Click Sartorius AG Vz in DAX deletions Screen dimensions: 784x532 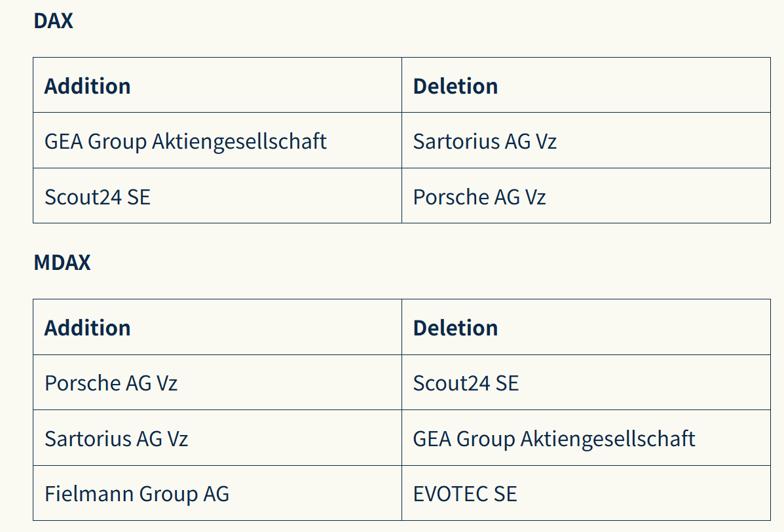click(x=485, y=141)
